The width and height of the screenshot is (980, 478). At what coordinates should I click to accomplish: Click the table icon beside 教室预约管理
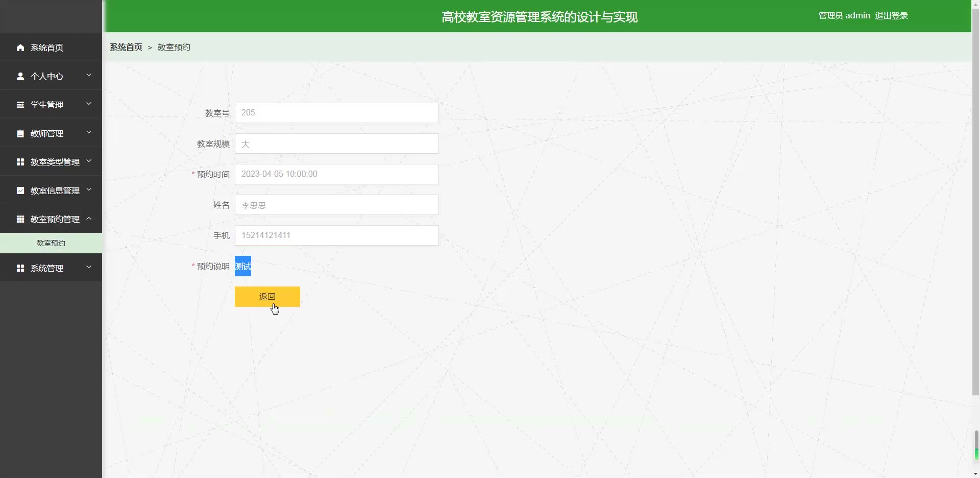coord(20,219)
